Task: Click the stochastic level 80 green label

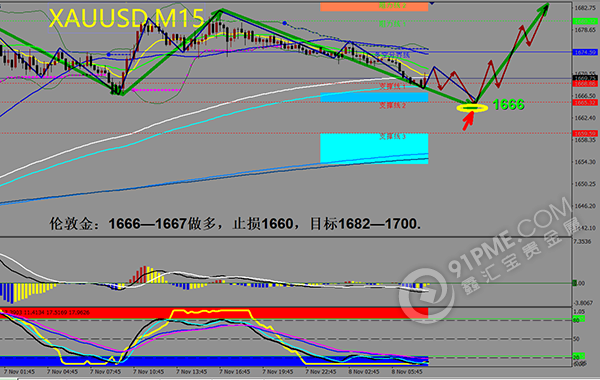Action: (x=577, y=320)
